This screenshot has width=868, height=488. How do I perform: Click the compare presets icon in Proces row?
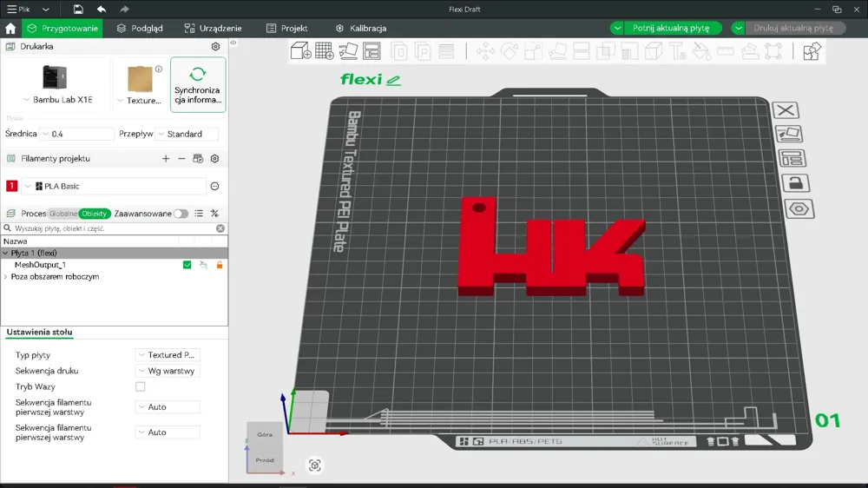(214, 214)
